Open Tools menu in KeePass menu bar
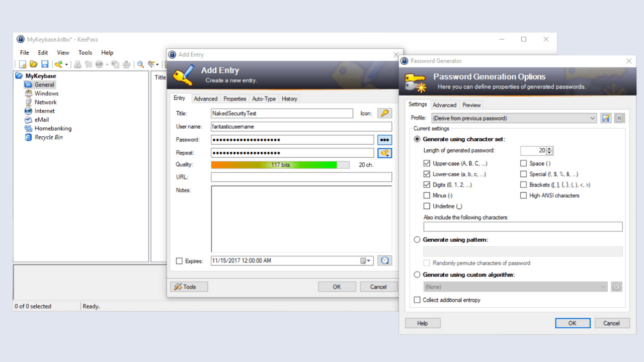This screenshot has height=362, width=644. 85,52
